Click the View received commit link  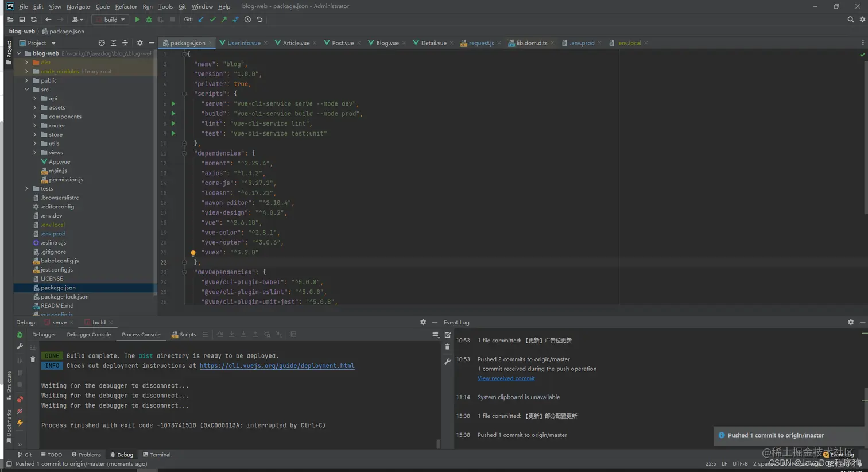[x=506, y=378]
